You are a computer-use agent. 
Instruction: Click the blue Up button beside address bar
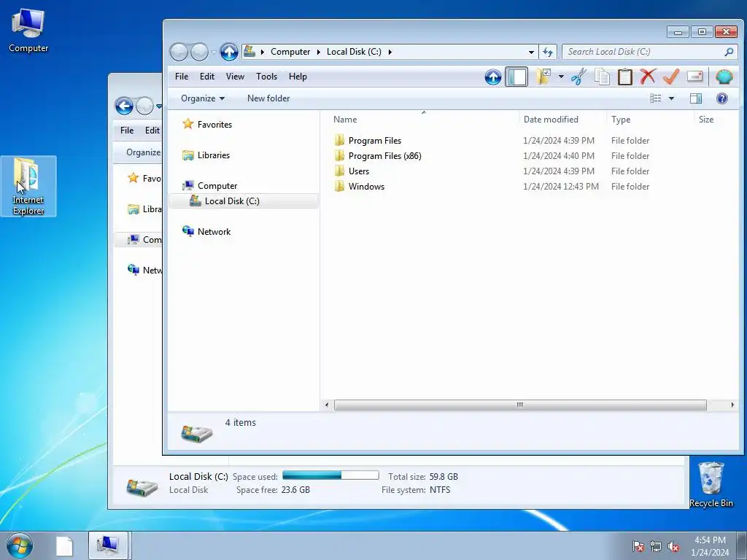(229, 52)
